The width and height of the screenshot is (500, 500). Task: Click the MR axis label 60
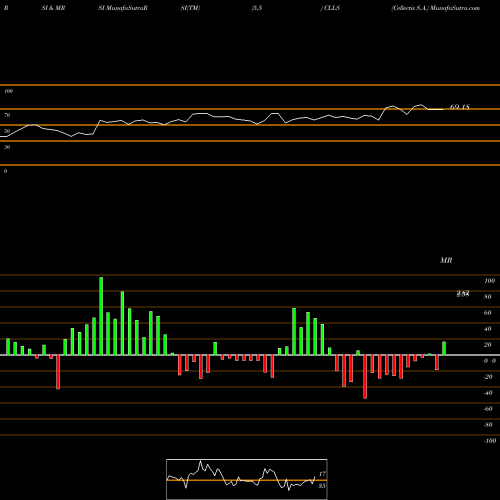pyautogui.click(x=488, y=313)
